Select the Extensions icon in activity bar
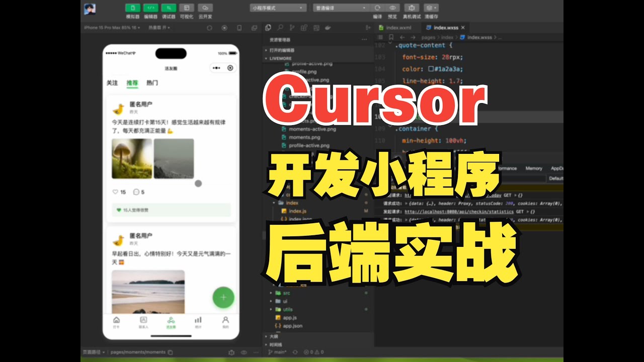Viewport: 644px width, 362px height. click(x=304, y=28)
